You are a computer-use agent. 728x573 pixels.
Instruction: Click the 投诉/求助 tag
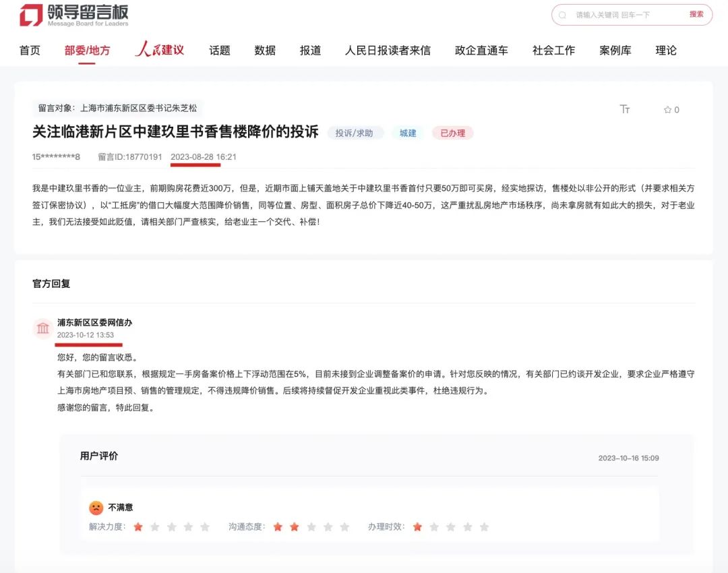tap(355, 133)
